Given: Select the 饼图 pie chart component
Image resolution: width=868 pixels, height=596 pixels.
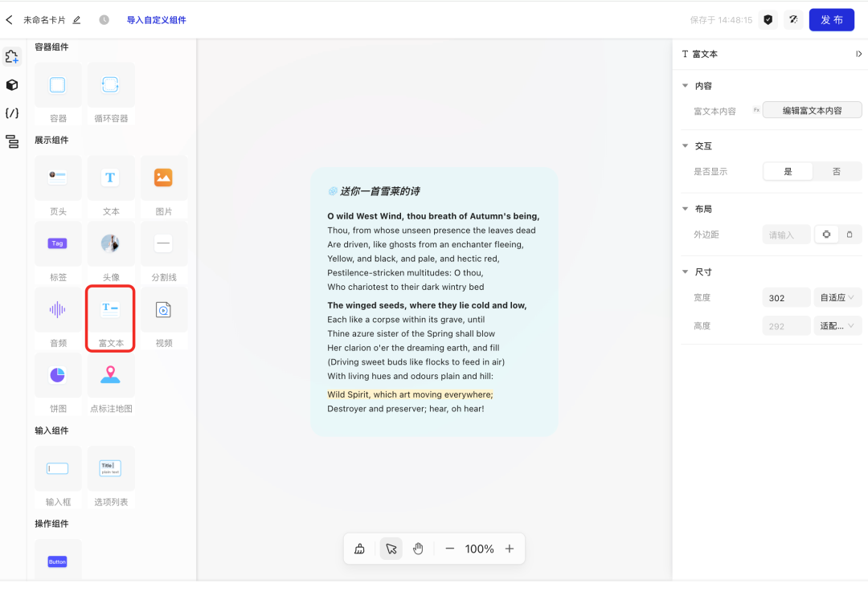Looking at the screenshot, I should pos(58,384).
